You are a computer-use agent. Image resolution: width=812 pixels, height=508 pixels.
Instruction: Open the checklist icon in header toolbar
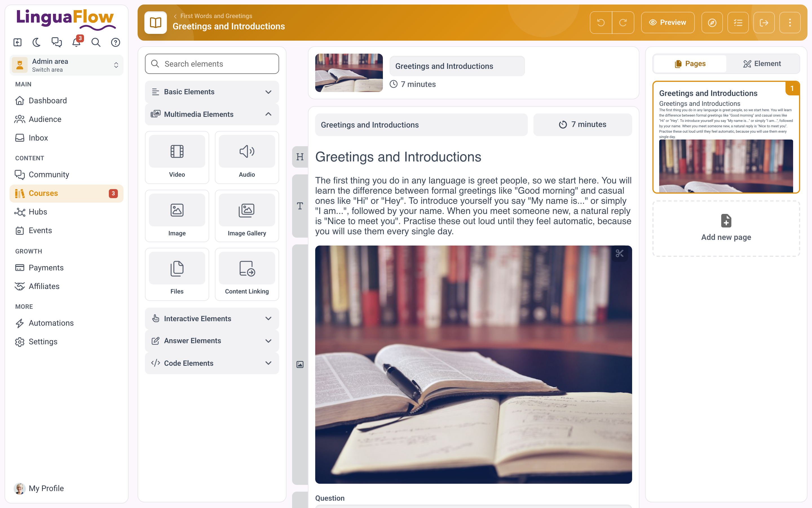pyautogui.click(x=738, y=23)
